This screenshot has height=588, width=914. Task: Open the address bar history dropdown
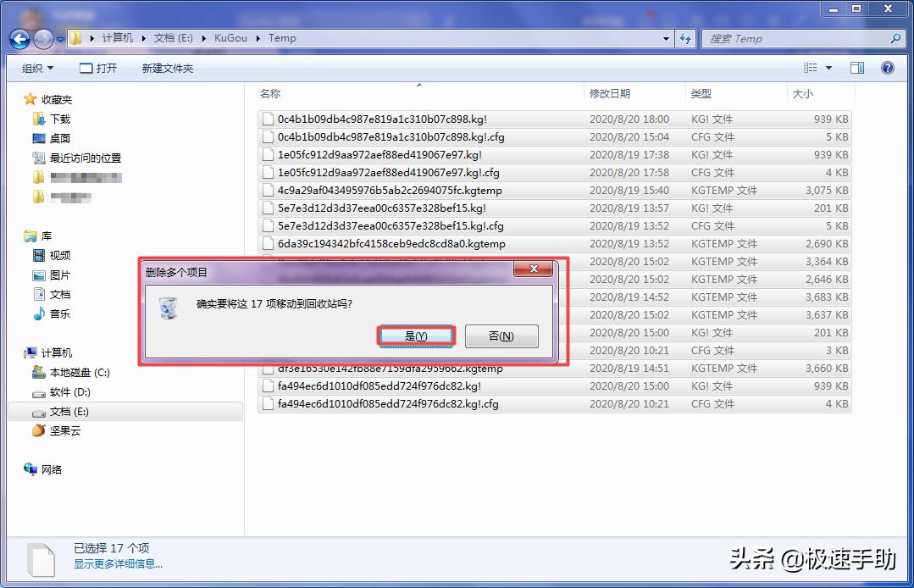point(666,38)
